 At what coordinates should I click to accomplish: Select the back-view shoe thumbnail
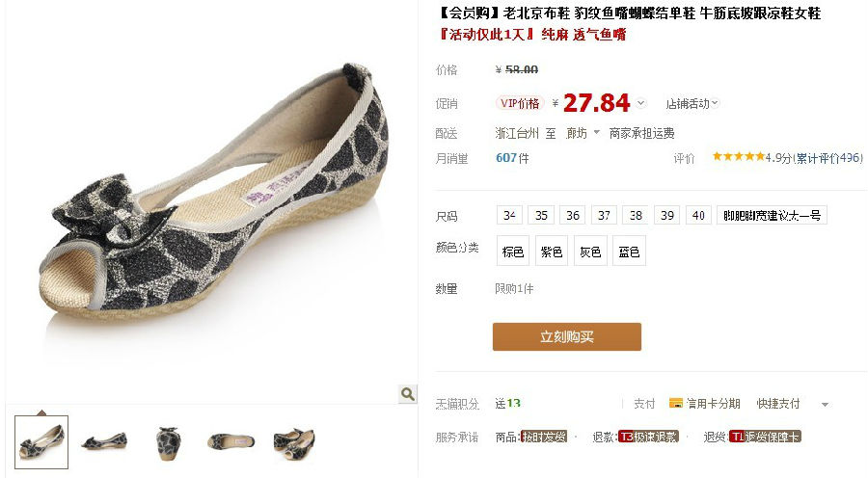[168, 442]
